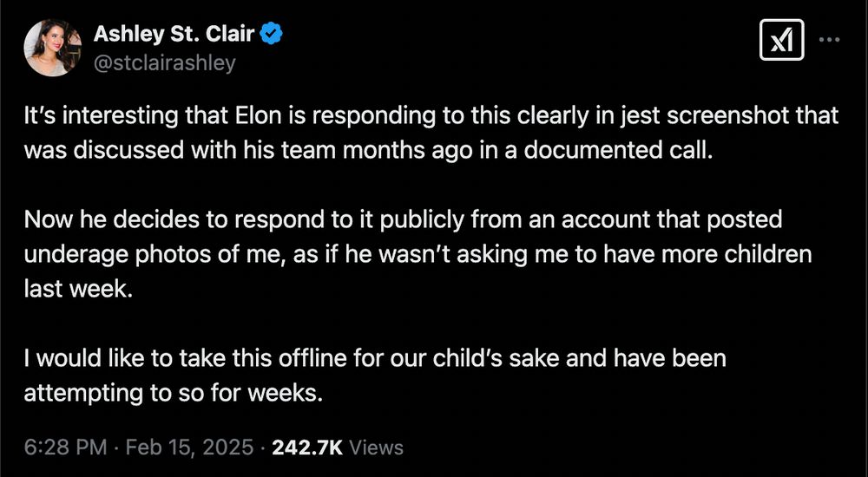Open the Grok explain-this-post icon
Image resolution: width=868 pixels, height=477 pixels.
[782, 39]
